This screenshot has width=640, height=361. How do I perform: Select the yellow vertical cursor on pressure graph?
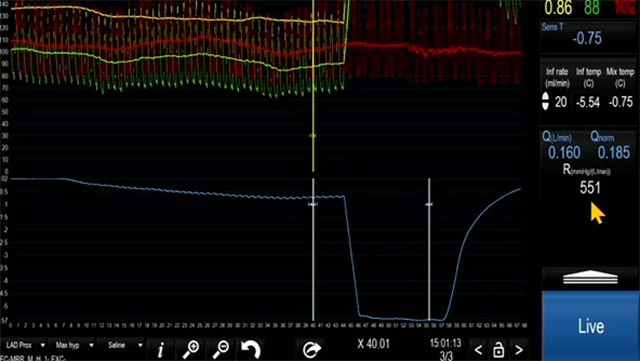(x=313, y=86)
